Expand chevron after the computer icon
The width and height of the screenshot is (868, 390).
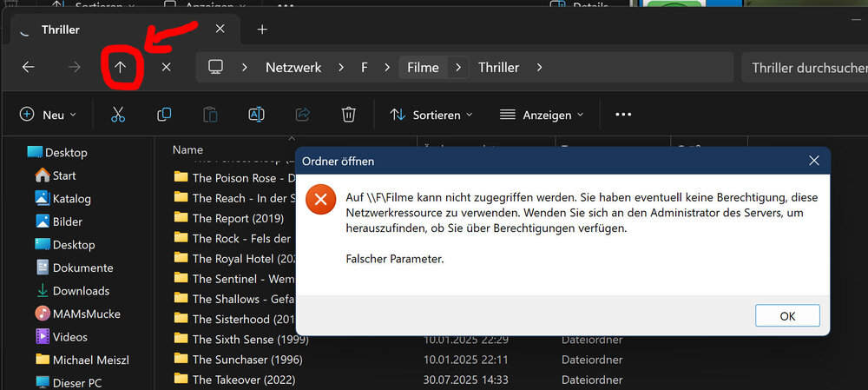[x=244, y=68]
